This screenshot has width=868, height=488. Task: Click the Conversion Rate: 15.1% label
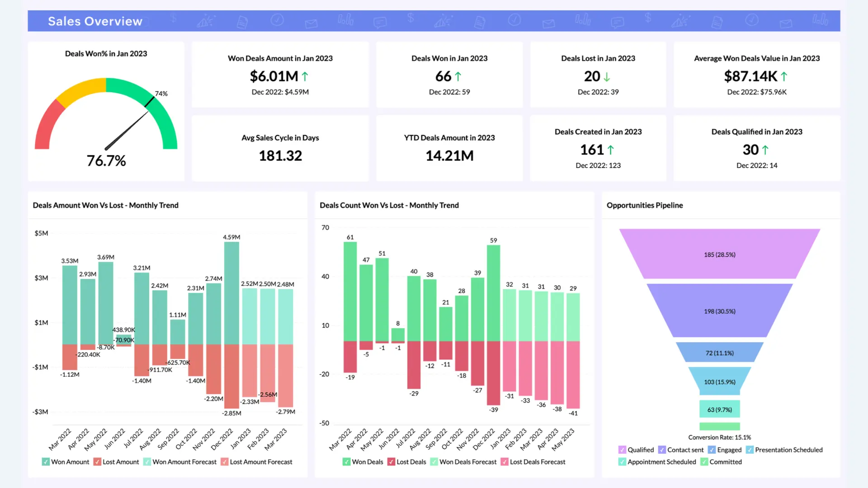pyautogui.click(x=719, y=437)
